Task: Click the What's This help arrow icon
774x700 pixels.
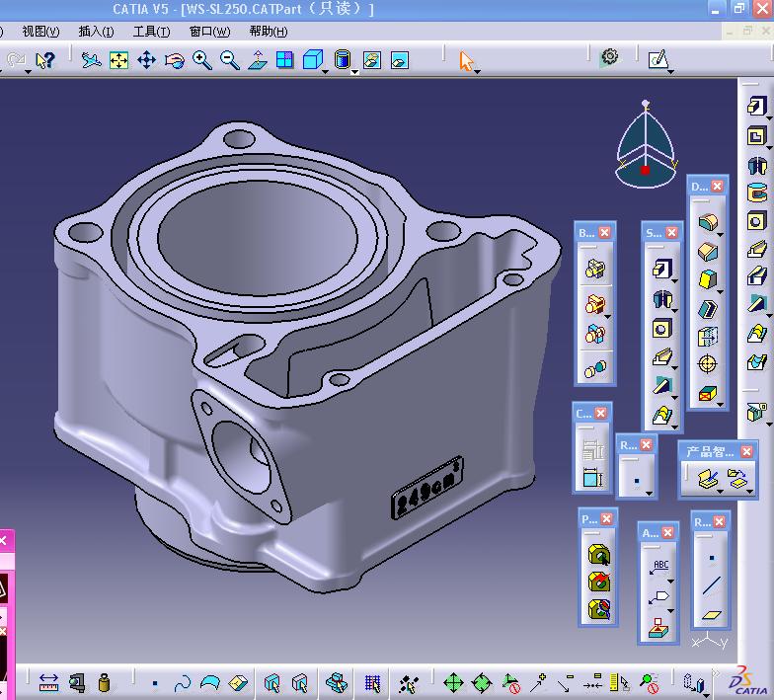Action: (45, 61)
